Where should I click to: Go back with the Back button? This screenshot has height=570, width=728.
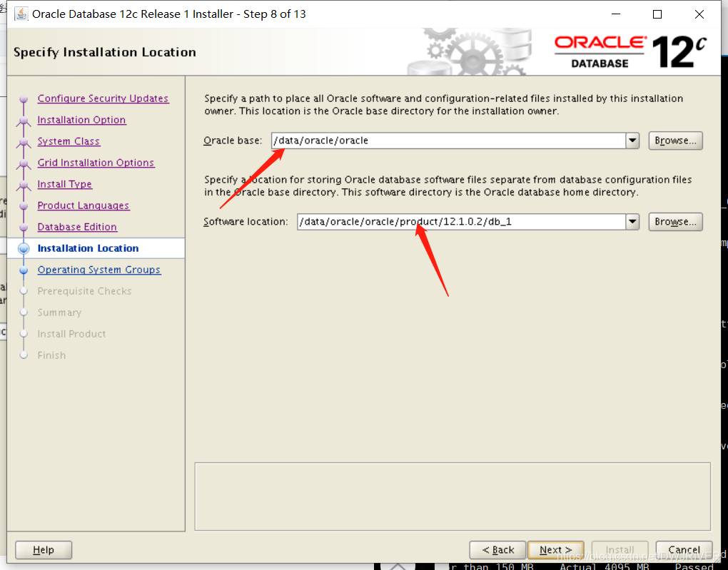coord(497,550)
